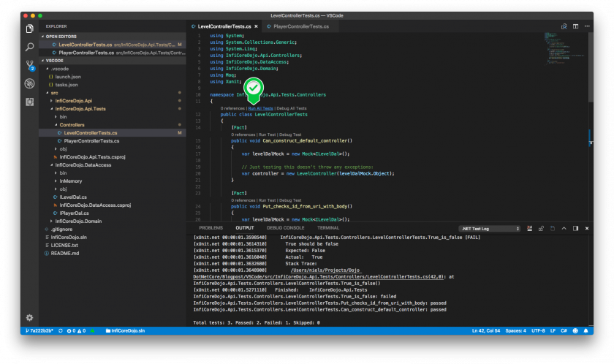Switch to the Output panel tab

245,228
